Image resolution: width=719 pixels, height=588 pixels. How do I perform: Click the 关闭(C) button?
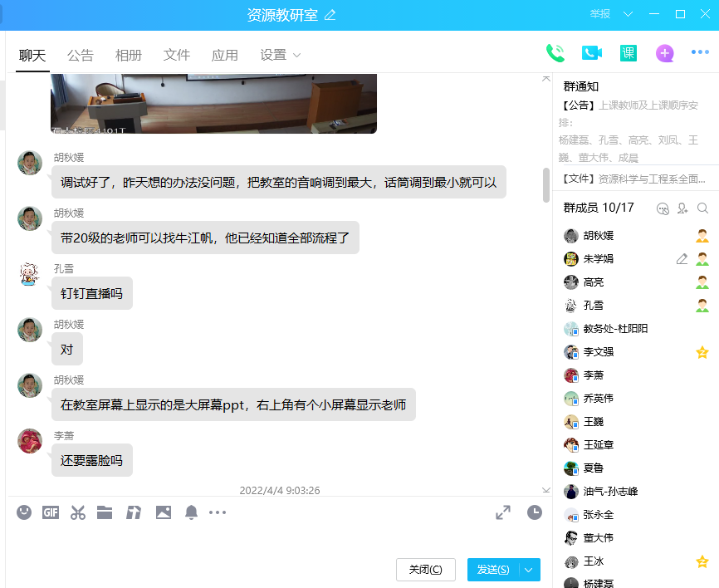pos(426,570)
